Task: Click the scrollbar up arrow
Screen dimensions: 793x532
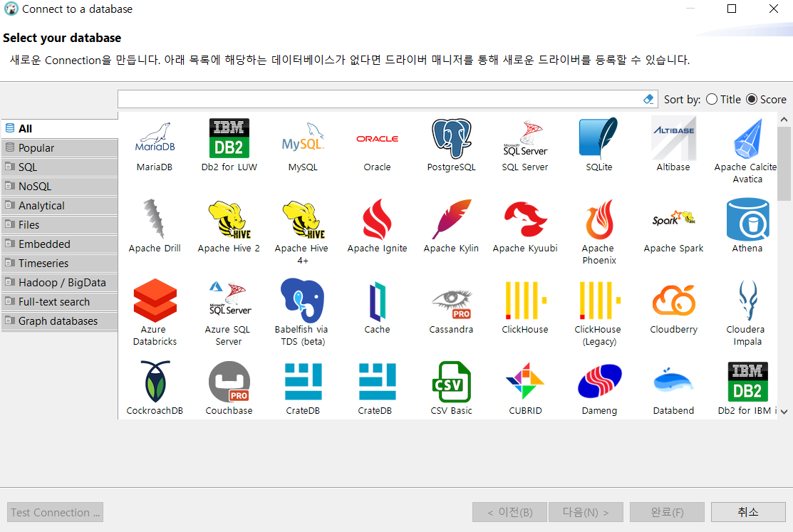Action: [784, 120]
